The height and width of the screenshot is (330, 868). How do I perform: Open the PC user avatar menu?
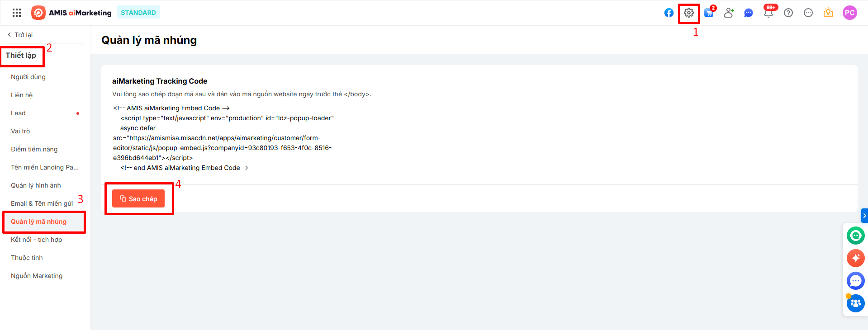point(849,13)
